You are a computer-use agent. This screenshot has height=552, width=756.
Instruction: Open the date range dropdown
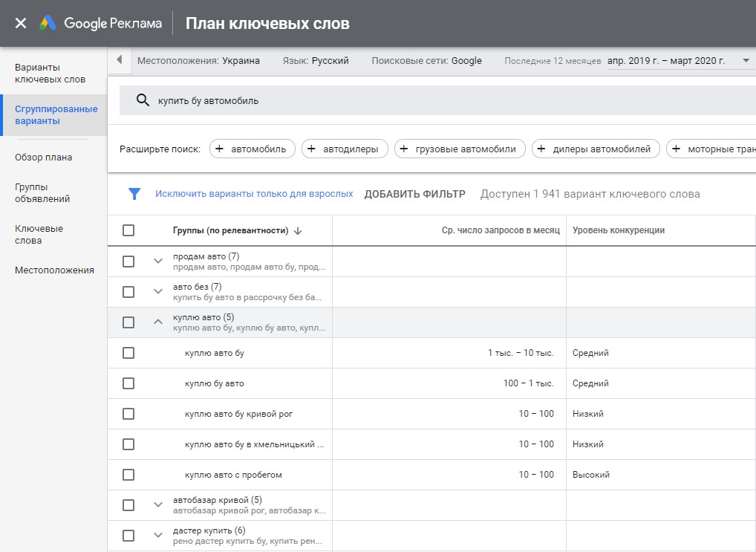point(746,61)
